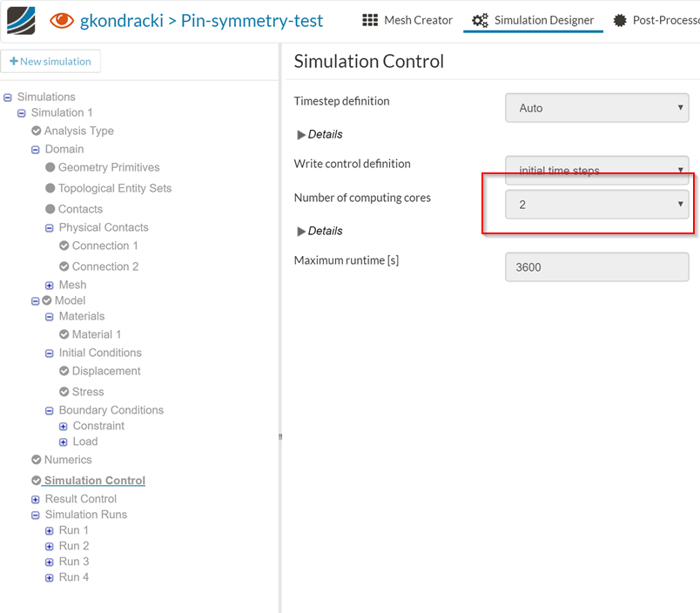Image resolution: width=700 pixels, height=613 pixels.
Task: Open the Timestep definition dropdown
Action: 596,108
